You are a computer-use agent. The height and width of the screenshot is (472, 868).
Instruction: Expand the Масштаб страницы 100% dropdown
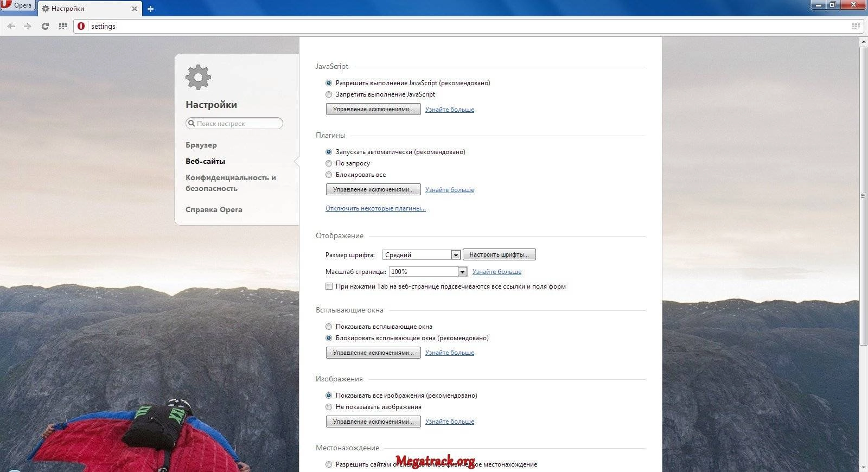tap(428, 271)
